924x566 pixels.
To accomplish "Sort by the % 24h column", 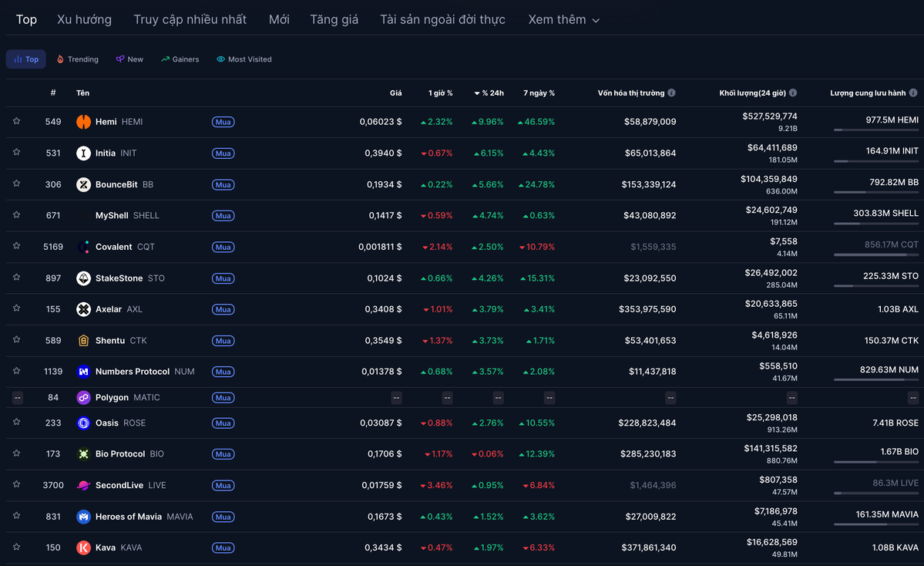I will tap(489, 93).
